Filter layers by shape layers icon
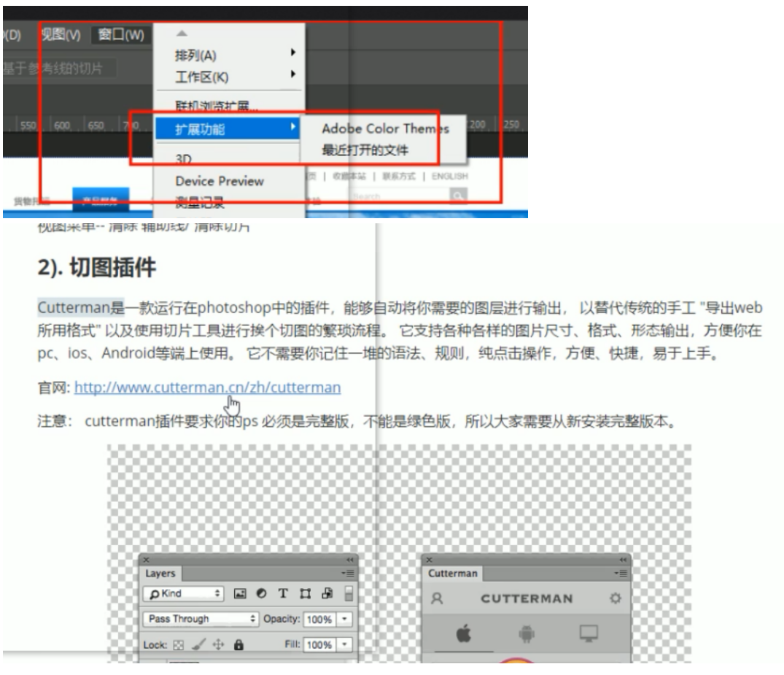784x675 pixels. [305, 593]
